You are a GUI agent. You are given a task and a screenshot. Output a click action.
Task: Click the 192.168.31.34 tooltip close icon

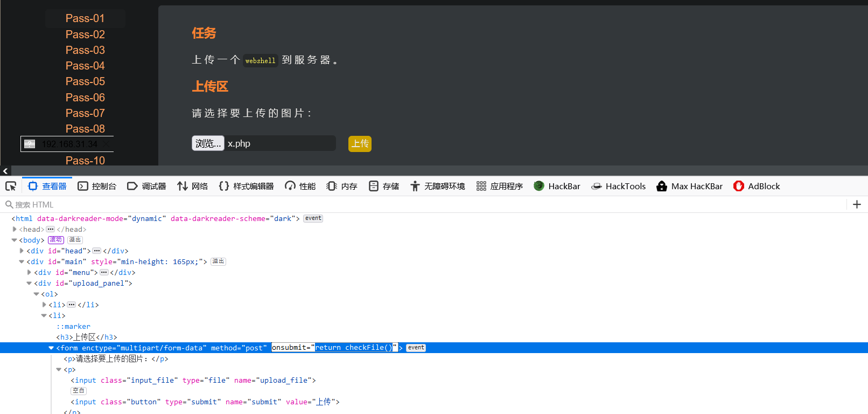click(107, 144)
